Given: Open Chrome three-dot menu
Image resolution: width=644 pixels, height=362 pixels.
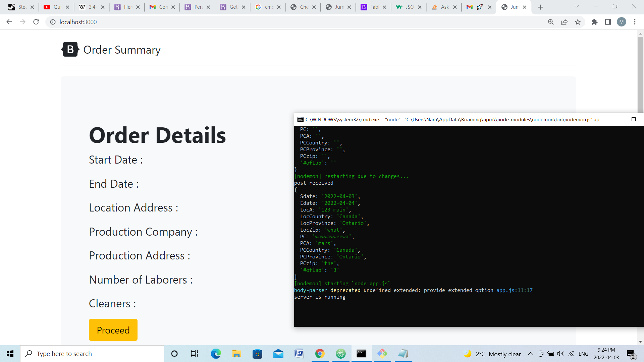Looking at the screenshot, I should click(x=635, y=22).
